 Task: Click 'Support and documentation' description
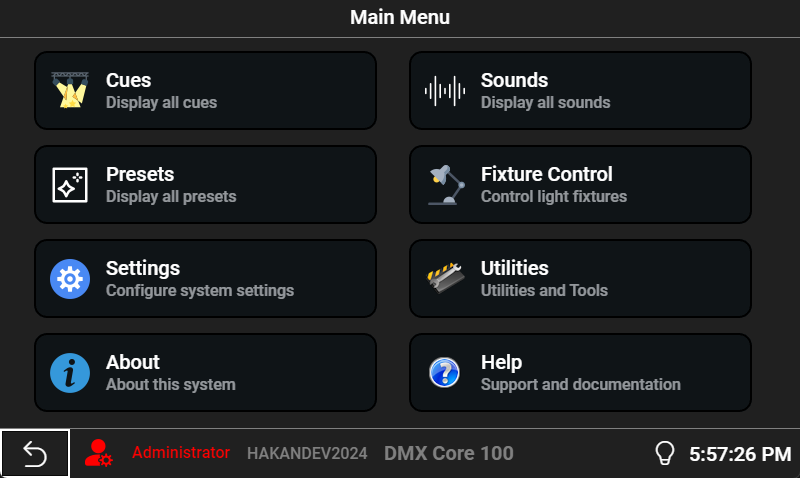coord(581,385)
